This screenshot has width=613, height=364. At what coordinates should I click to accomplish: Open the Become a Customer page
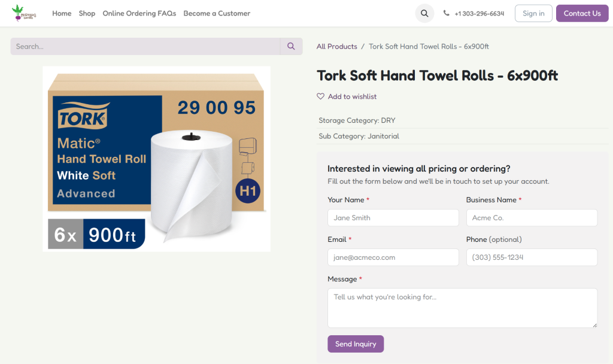pos(217,13)
